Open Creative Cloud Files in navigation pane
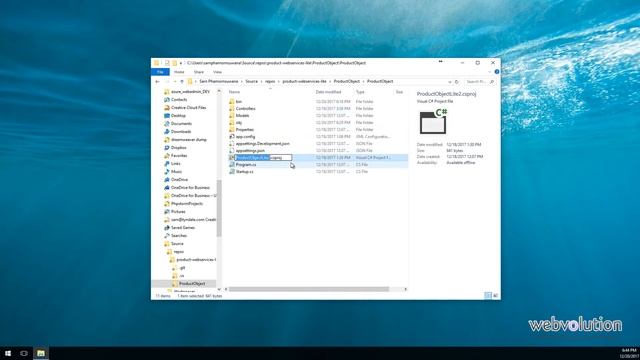Screen dimensions: 640x360 pyautogui.click(x=189, y=108)
